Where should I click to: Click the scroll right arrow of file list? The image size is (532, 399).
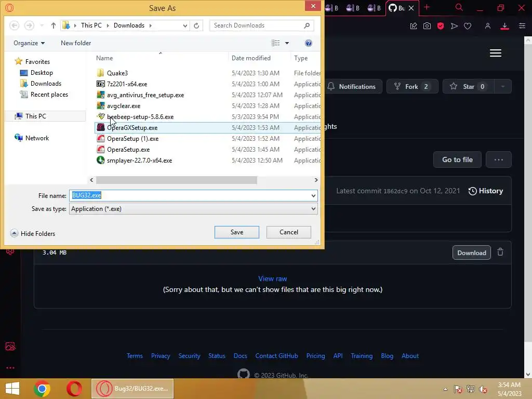pyautogui.click(x=316, y=180)
